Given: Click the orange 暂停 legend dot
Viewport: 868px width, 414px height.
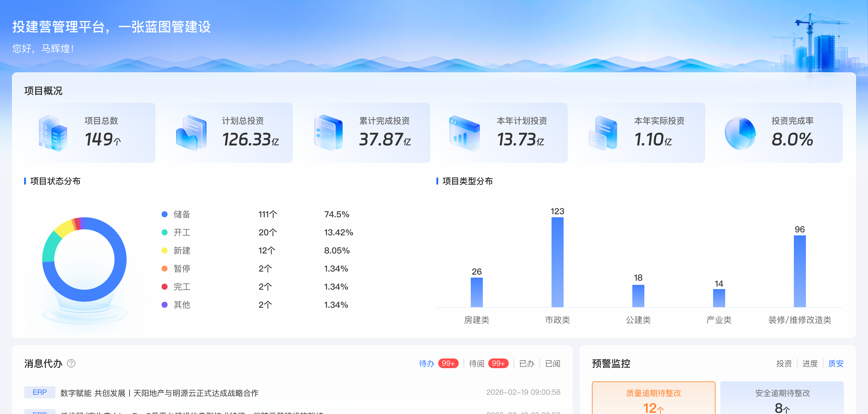Looking at the screenshot, I should pyautogui.click(x=165, y=269).
